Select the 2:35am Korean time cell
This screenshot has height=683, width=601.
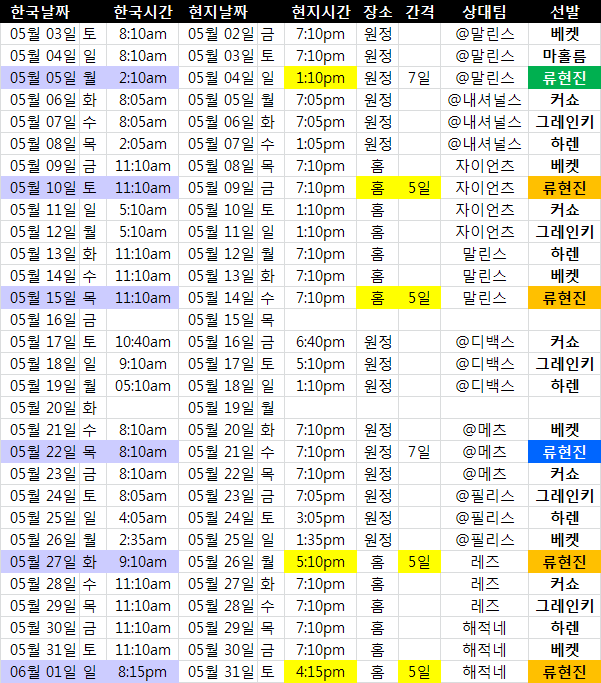point(142,540)
